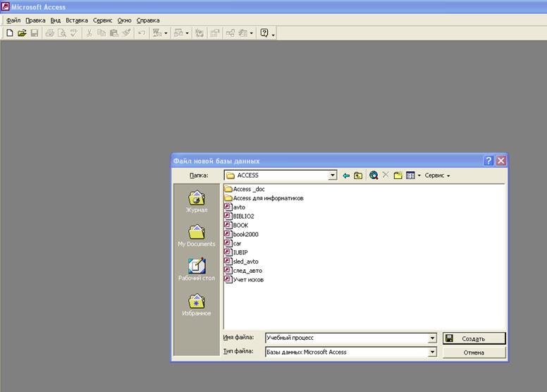This screenshot has width=547, height=392.
Task: Select the IUBIP database file
Action: [236, 252]
